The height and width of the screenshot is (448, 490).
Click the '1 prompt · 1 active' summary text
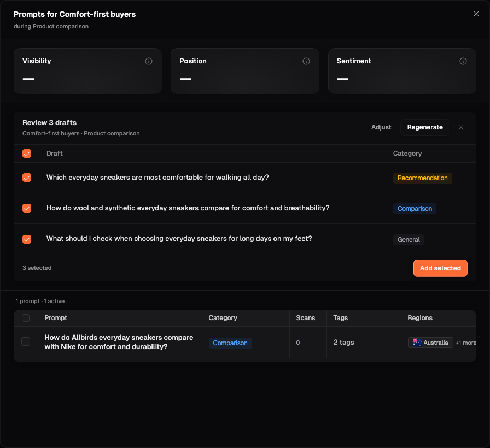click(x=40, y=301)
